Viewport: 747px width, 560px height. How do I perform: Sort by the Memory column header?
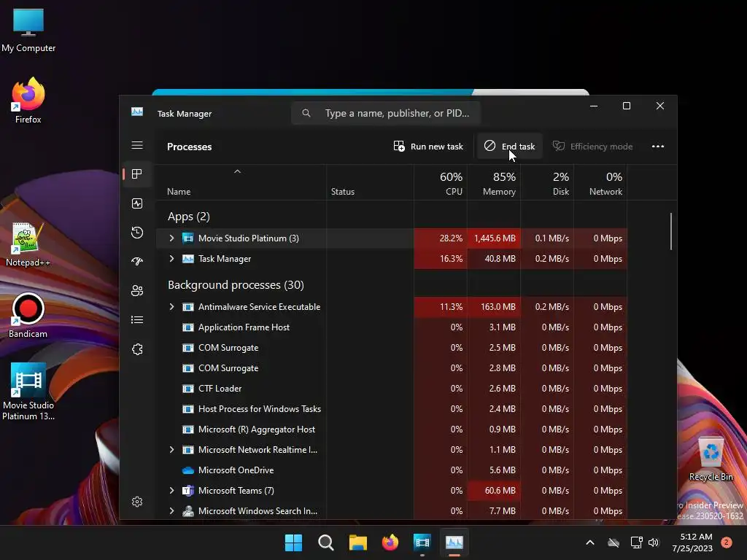(494, 183)
